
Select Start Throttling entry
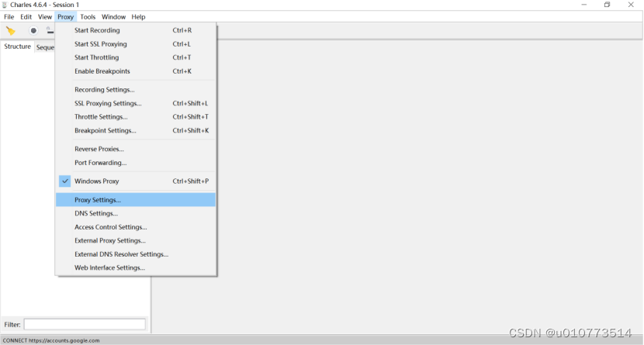coord(136,57)
